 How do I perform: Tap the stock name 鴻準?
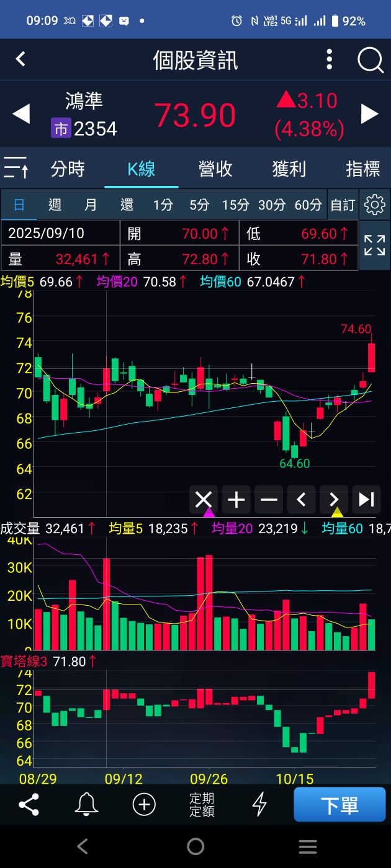(x=84, y=101)
